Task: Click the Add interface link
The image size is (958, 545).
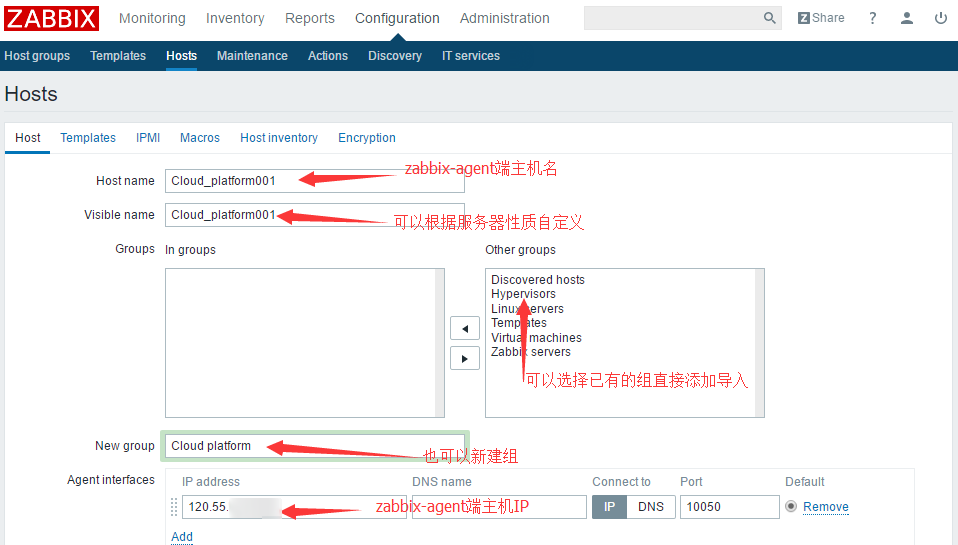Action: pyautogui.click(x=182, y=536)
